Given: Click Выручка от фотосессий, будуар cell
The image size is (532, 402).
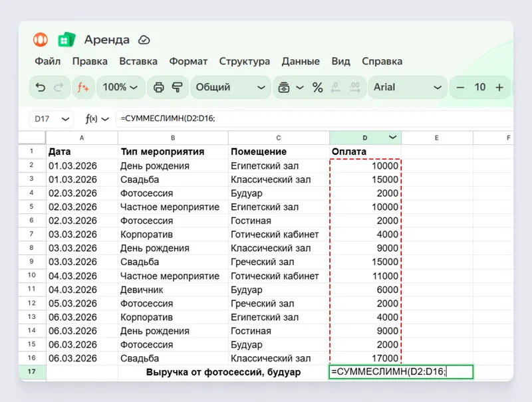Looking at the screenshot, I should tap(223, 372).
